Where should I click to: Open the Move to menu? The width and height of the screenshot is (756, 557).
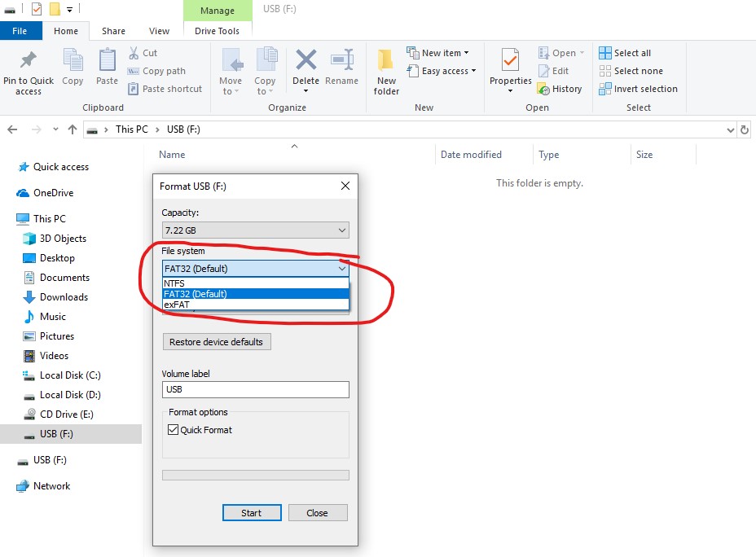tap(231, 72)
